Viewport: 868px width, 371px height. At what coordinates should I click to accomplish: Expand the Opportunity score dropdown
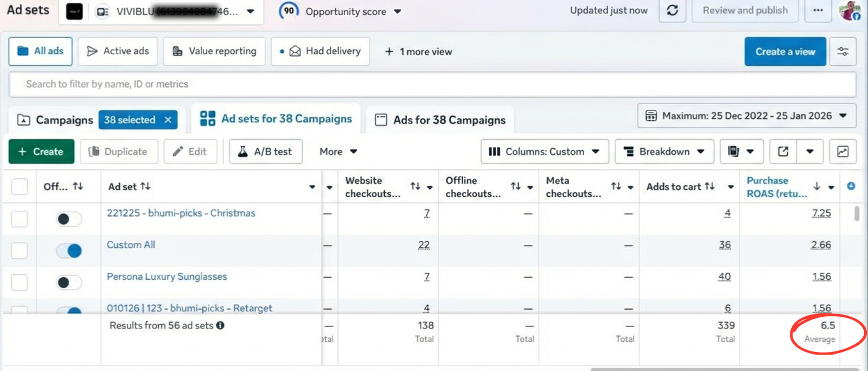[x=398, y=11]
